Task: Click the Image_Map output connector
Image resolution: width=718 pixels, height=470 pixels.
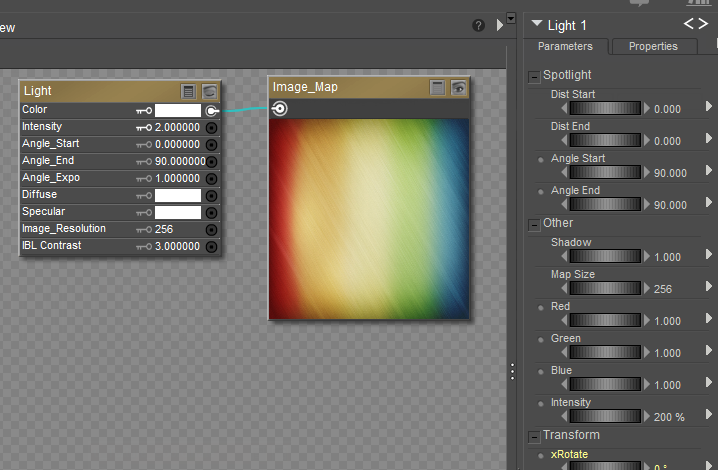Action: (280, 109)
